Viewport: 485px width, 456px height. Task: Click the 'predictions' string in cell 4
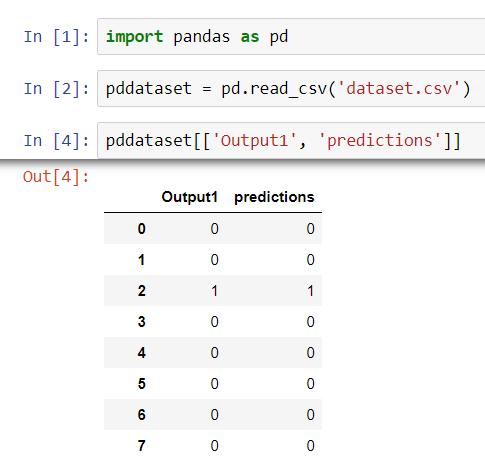[x=380, y=140]
